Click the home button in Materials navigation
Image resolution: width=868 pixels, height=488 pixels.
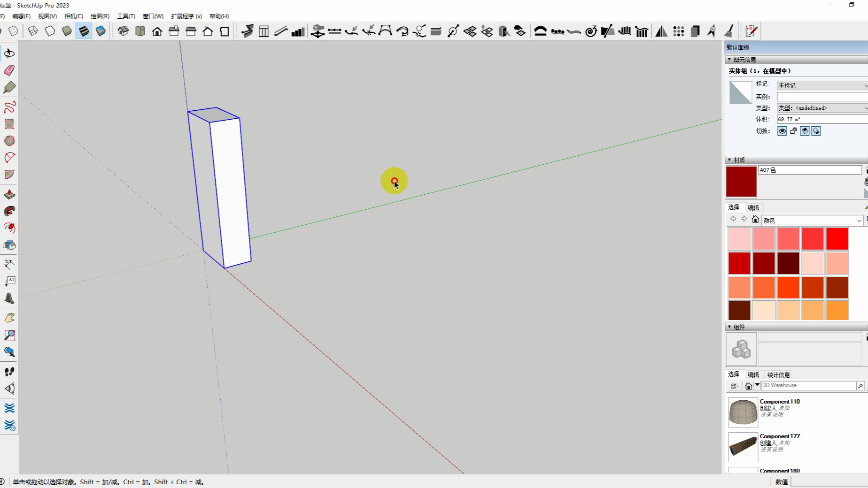(x=755, y=219)
